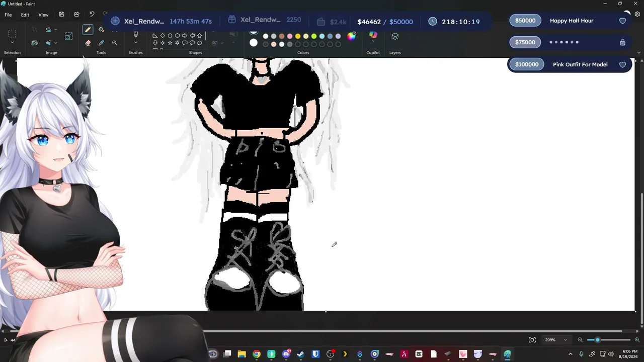
Task: Open the zoom percentage dropdown
Action: (x=556, y=340)
